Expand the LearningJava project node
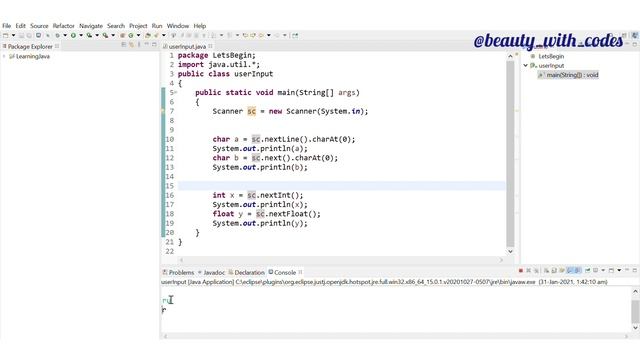 point(4,56)
